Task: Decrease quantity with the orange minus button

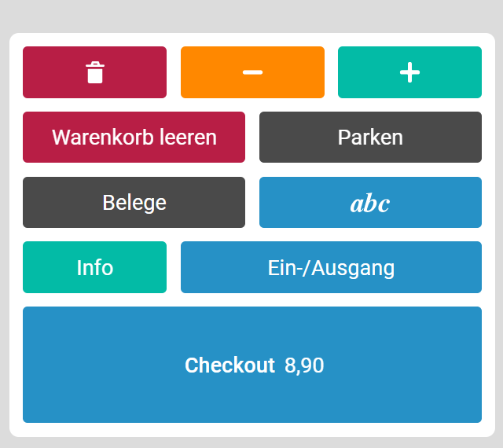Action: point(252,72)
